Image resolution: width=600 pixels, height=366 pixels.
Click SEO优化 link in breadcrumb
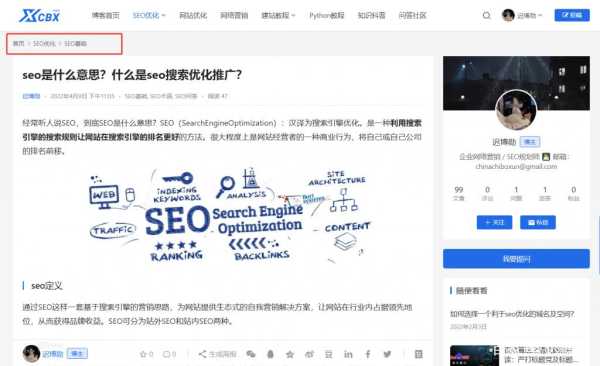click(x=44, y=44)
